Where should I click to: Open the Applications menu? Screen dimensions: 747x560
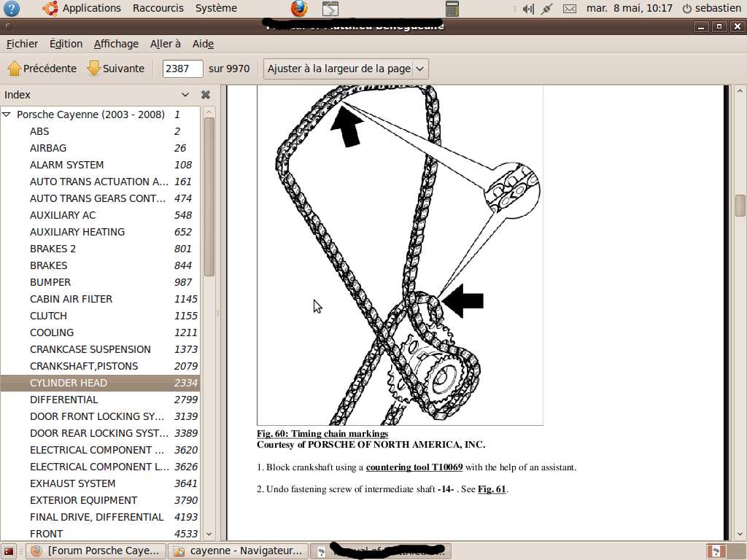click(x=91, y=8)
